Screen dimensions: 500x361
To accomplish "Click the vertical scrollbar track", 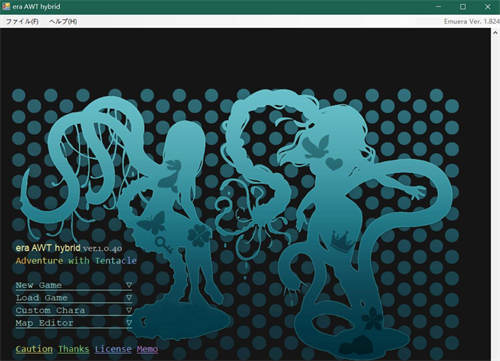I will click(x=495, y=198).
